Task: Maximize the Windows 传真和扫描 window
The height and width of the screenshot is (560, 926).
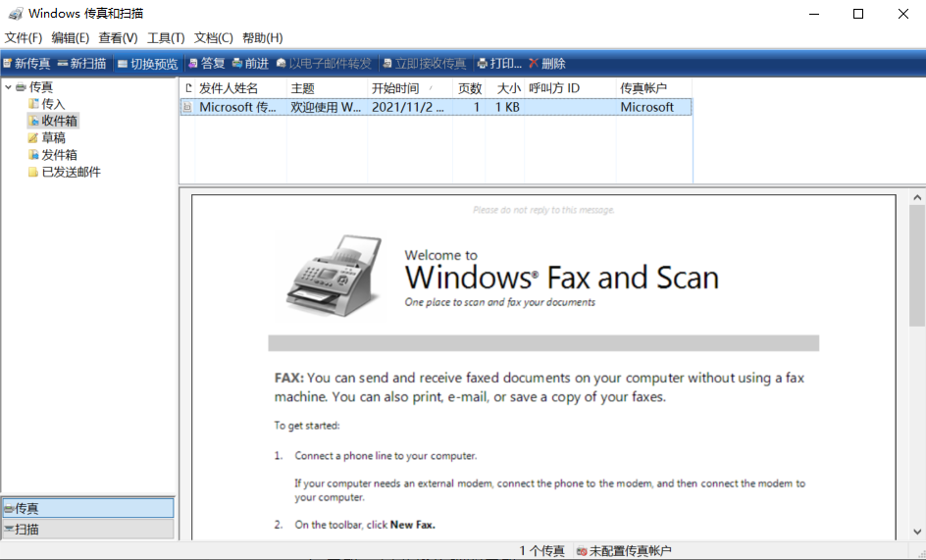Action: pos(858,14)
